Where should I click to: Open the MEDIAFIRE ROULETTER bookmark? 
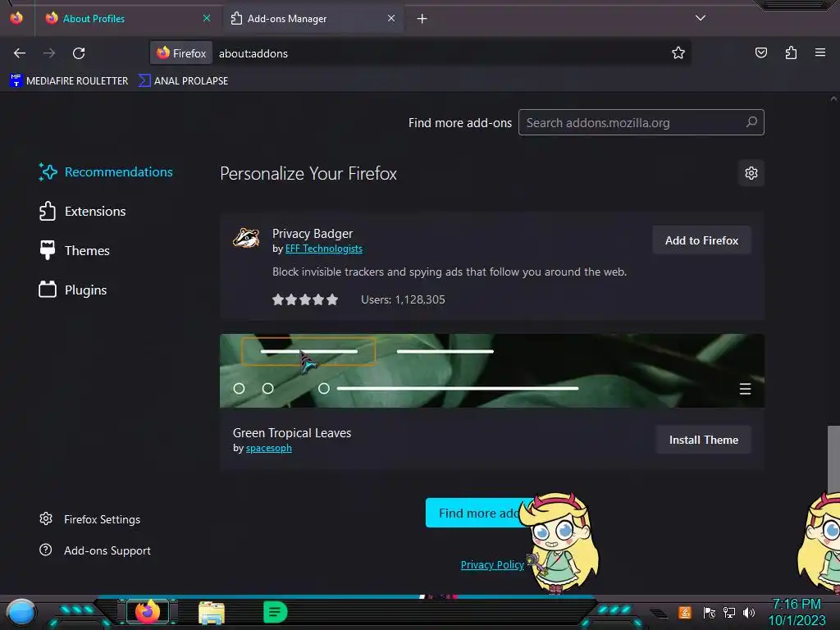click(69, 81)
